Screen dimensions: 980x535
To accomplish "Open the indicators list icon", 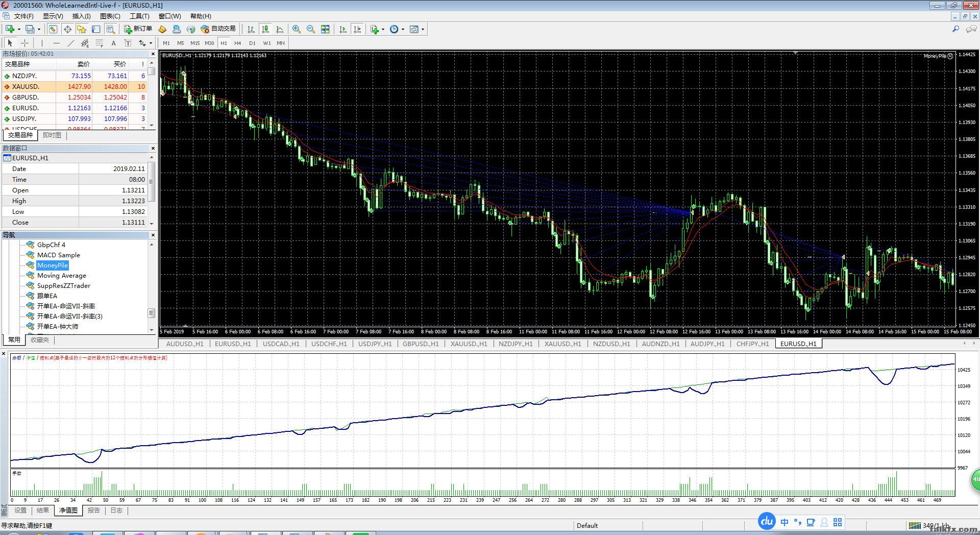I will click(375, 29).
